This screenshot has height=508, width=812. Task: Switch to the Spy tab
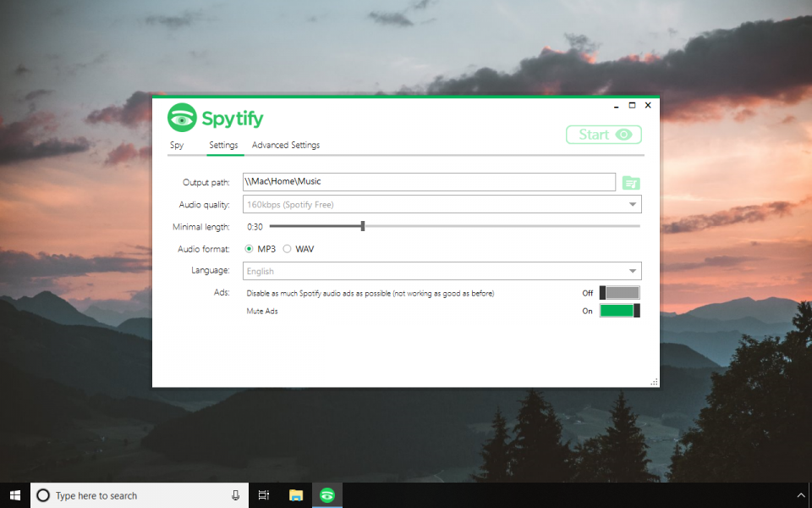[x=177, y=145]
